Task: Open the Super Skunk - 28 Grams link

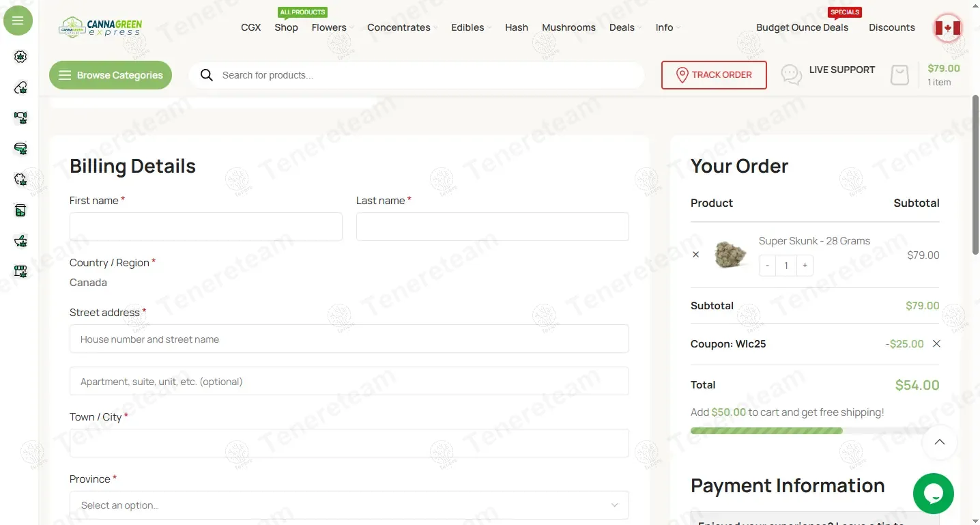Action: pos(814,241)
